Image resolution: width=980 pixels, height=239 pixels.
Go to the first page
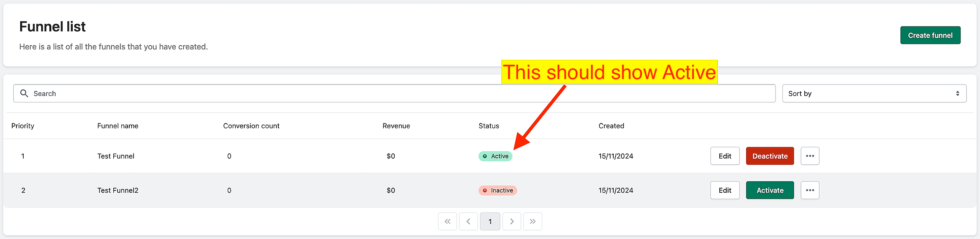pyautogui.click(x=447, y=221)
